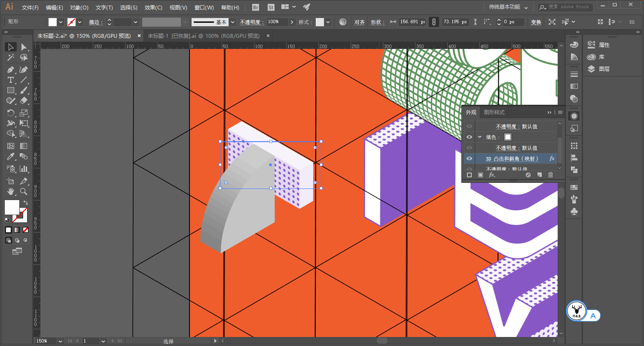644x346 pixels.
Task: Select the Gradient tool
Action: [x=24, y=146]
